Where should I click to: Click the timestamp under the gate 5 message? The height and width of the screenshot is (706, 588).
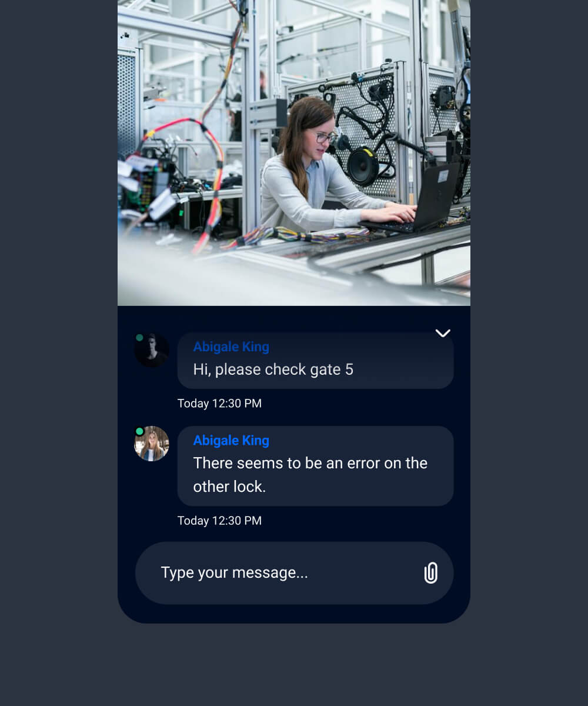point(219,404)
